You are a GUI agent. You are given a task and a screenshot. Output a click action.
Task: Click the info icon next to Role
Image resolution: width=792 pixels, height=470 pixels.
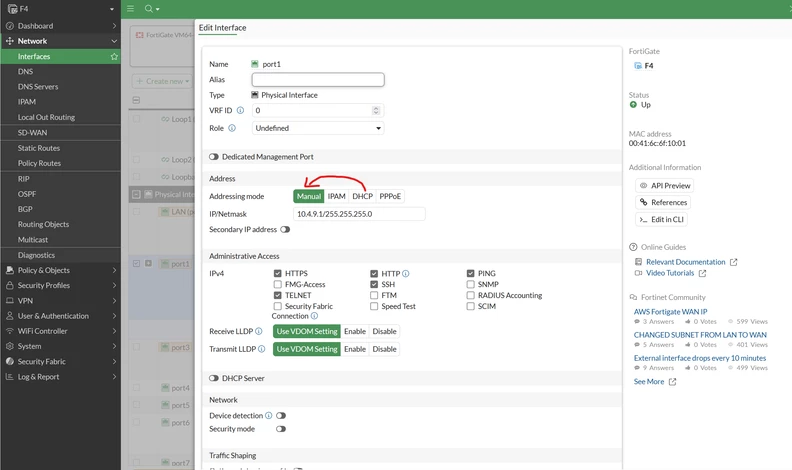pos(232,128)
